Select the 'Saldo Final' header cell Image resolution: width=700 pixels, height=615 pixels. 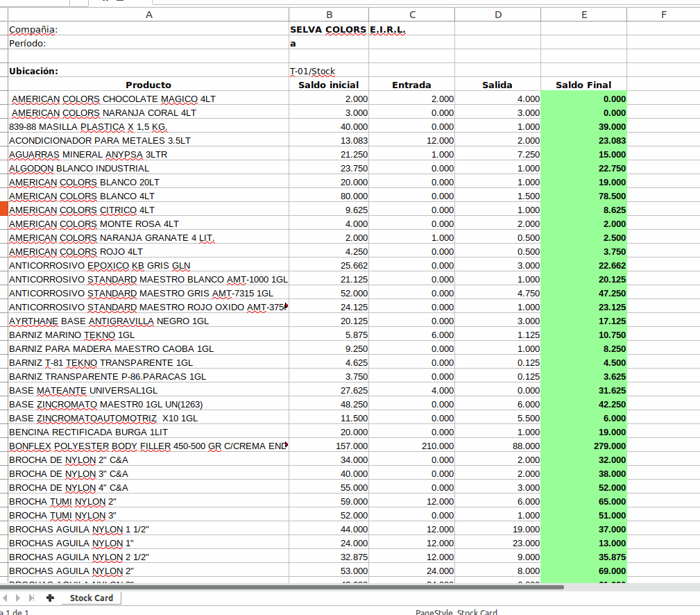[584, 85]
